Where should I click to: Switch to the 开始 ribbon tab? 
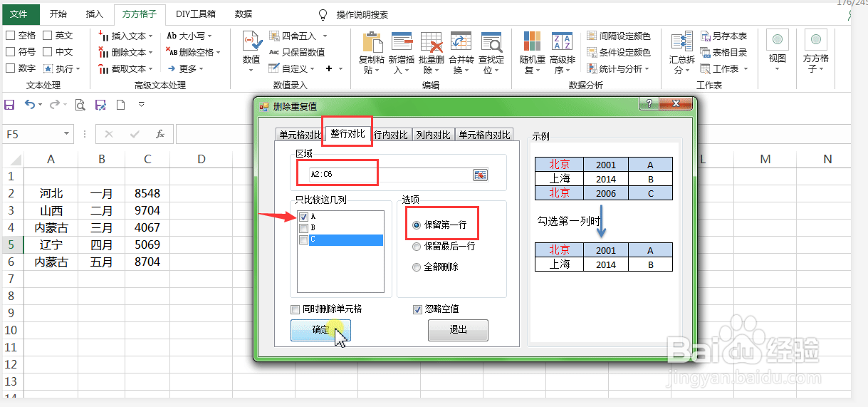pos(58,14)
